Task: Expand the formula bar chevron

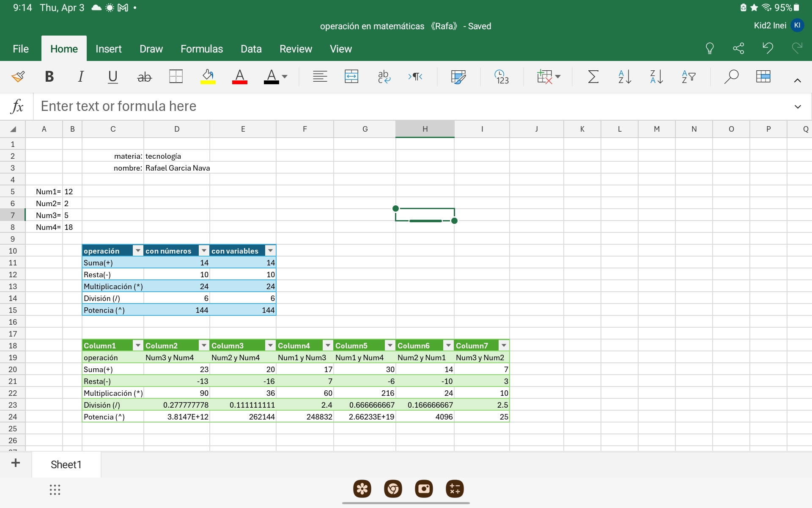Action: (798, 107)
